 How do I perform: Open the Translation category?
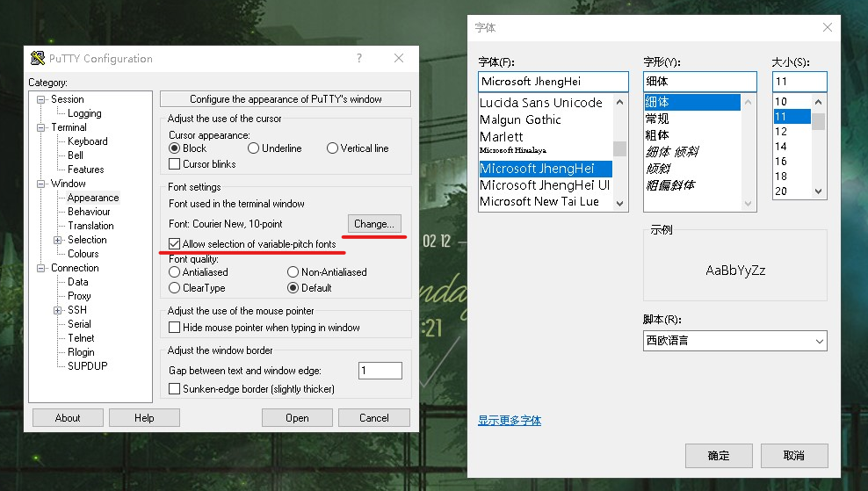click(90, 226)
